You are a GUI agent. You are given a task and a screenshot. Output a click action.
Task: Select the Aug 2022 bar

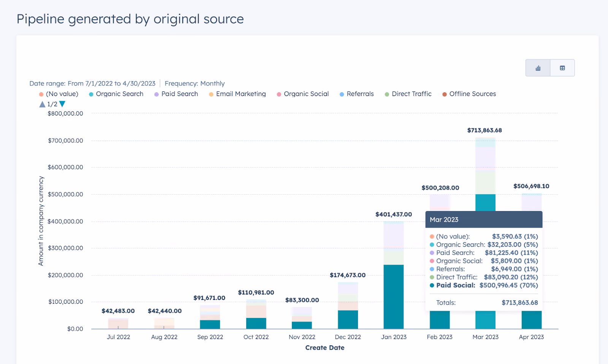pyautogui.click(x=164, y=324)
